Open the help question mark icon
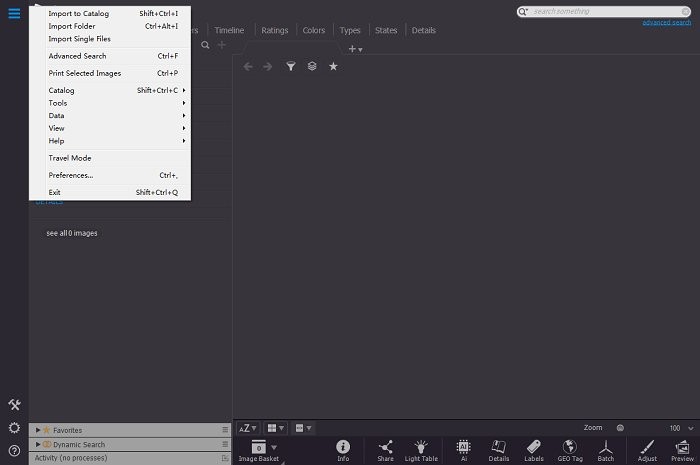The width and height of the screenshot is (700, 465). click(x=14, y=451)
